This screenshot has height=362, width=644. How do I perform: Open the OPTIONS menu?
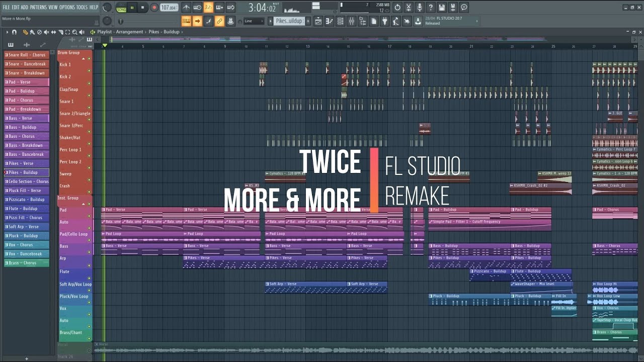tap(67, 7)
